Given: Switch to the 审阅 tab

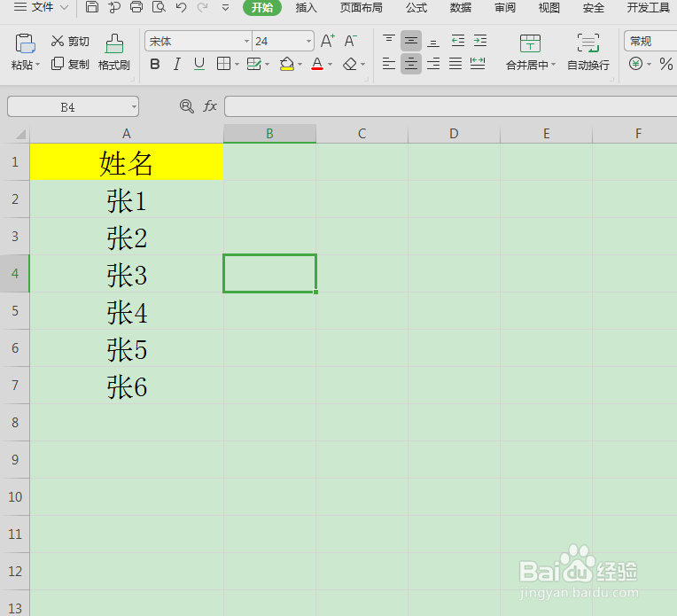Looking at the screenshot, I should [x=505, y=7].
